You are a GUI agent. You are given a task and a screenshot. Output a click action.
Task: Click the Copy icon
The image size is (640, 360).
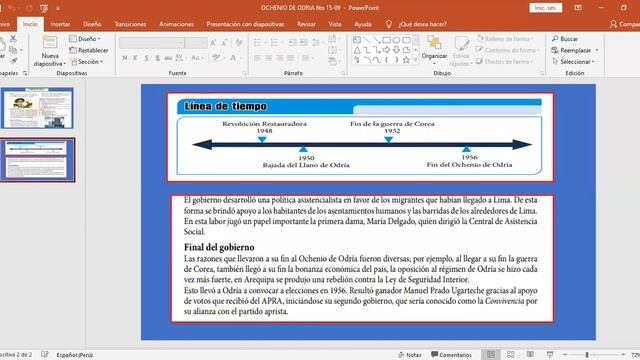point(13,50)
